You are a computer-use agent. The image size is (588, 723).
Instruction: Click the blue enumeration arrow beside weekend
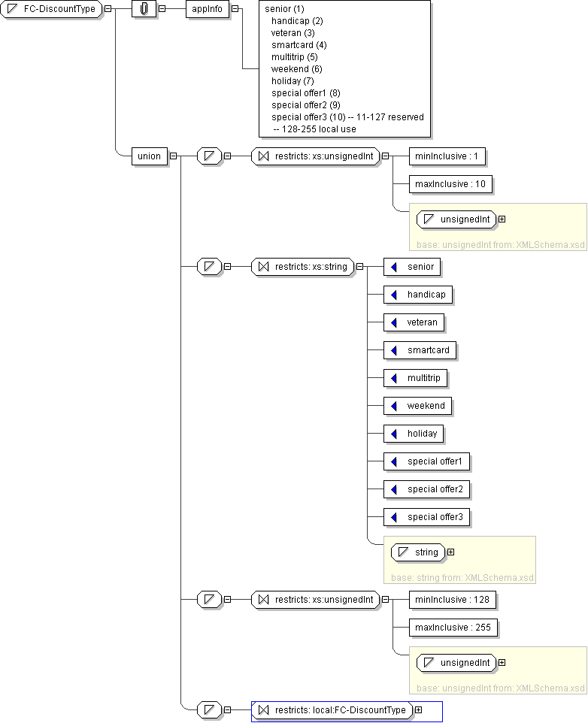click(393, 406)
